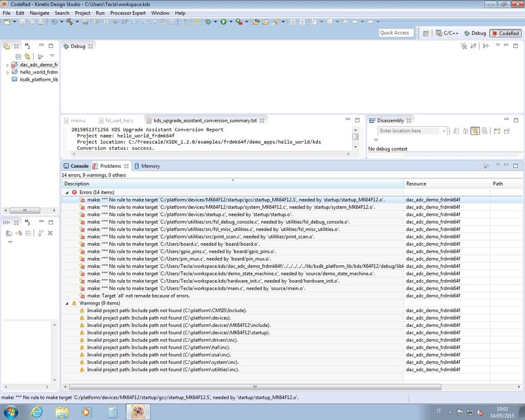Click the Quick Access field
525x420 pixels.
[x=395, y=33]
